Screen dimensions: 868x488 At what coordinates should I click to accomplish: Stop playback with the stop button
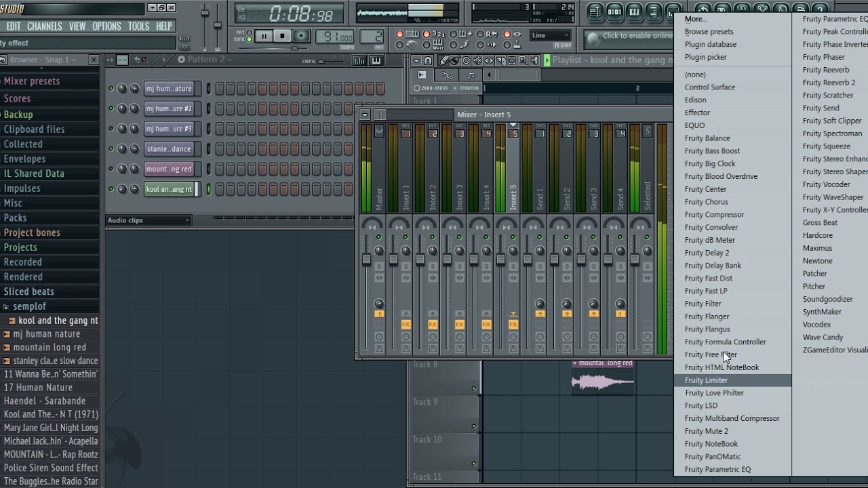click(282, 37)
